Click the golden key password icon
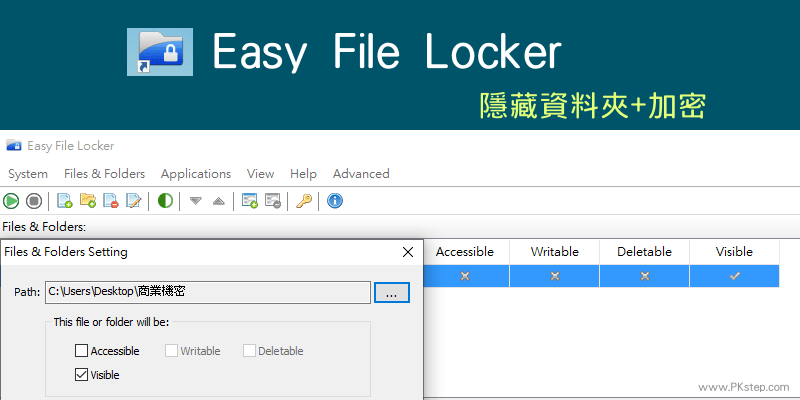800x400 pixels. [304, 201]
